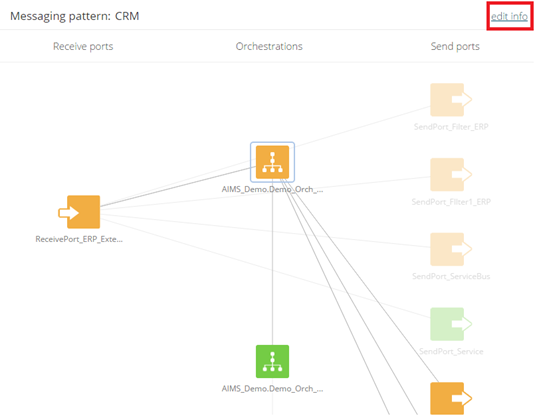The width and height of the screenshot is (537, 416).
Task: Click the SendPort_ServiceBus send port icon
Action: [451, 249]
